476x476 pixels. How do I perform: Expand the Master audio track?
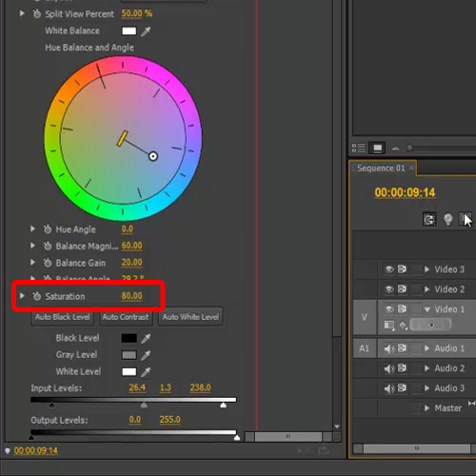(x=427, y=408)
